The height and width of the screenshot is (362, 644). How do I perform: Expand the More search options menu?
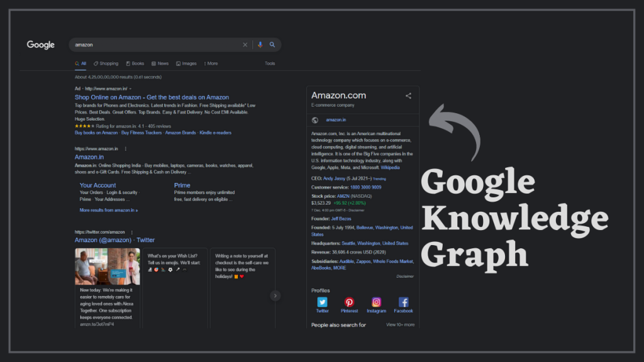pyautogui.click(x=211, y=63)
